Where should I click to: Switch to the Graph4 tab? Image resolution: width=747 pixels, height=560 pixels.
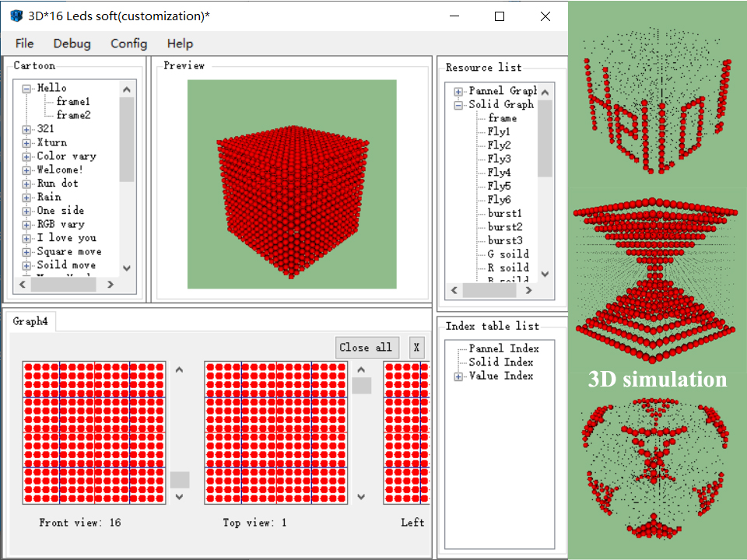point(30,321)
